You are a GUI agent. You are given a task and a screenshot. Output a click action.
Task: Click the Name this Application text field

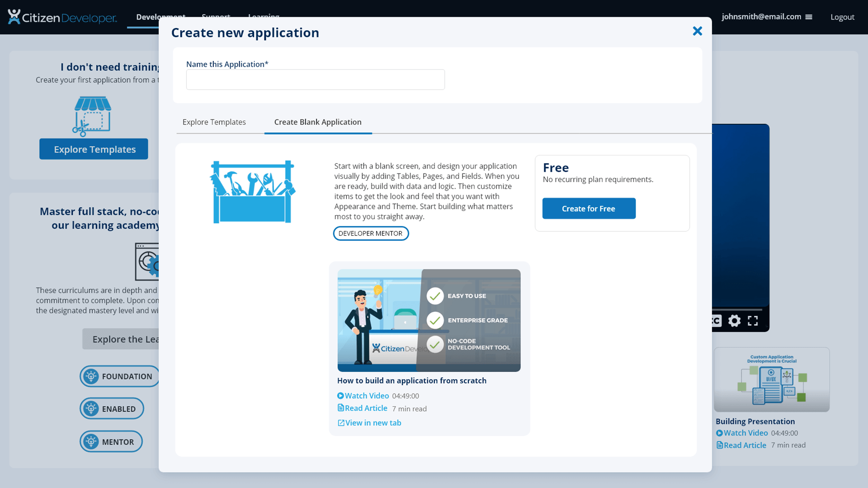[315, 80]
